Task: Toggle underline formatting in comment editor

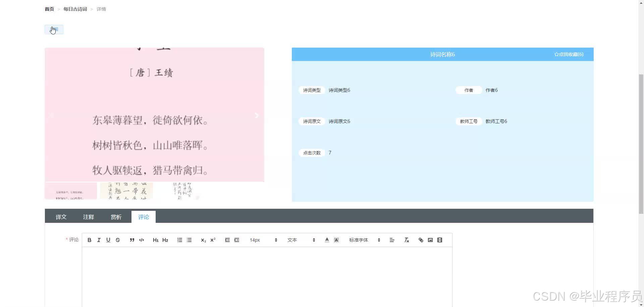Action: [108, 240]
